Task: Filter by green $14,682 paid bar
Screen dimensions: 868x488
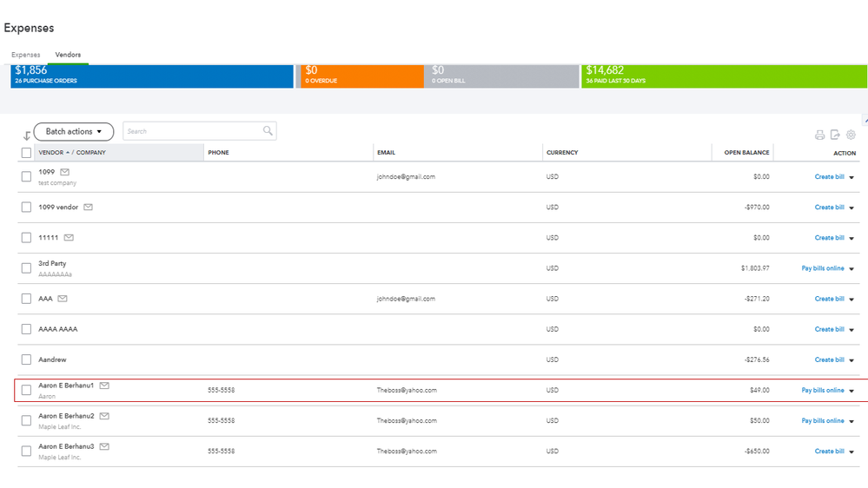Action: pos(724,76)
